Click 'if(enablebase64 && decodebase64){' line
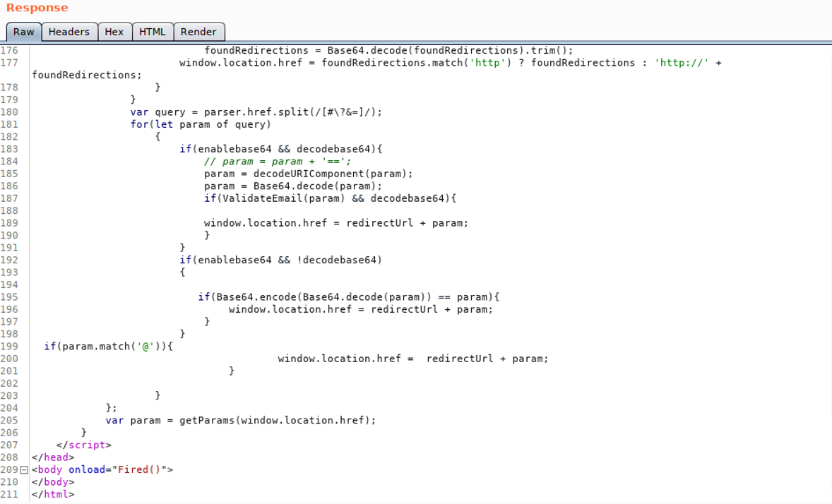Image resolution: width=832 pixels, height=504 pixels. [280, 149]
